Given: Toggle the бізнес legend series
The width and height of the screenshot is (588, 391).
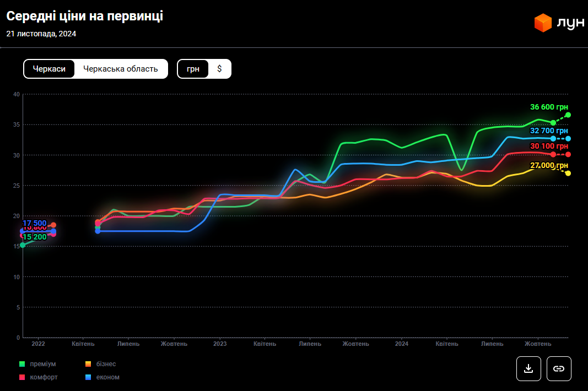Looking at the screenshot, I should click(x=106, y=364).
